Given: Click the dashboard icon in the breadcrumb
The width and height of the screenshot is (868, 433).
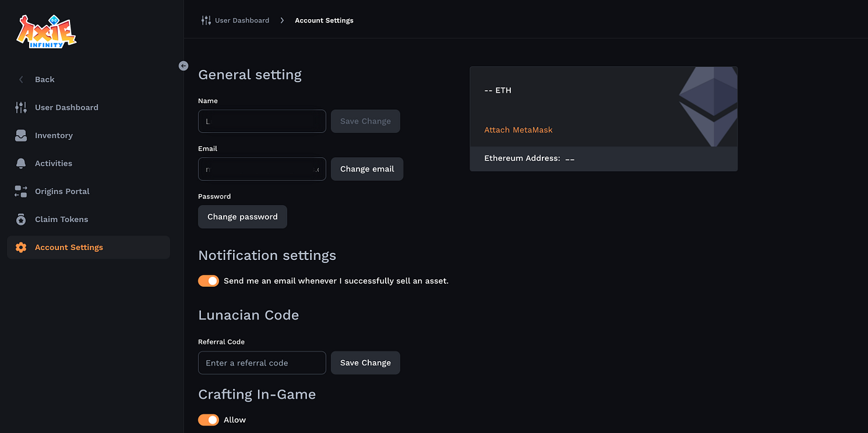Looking at the screenshot, I should point(205,20).
